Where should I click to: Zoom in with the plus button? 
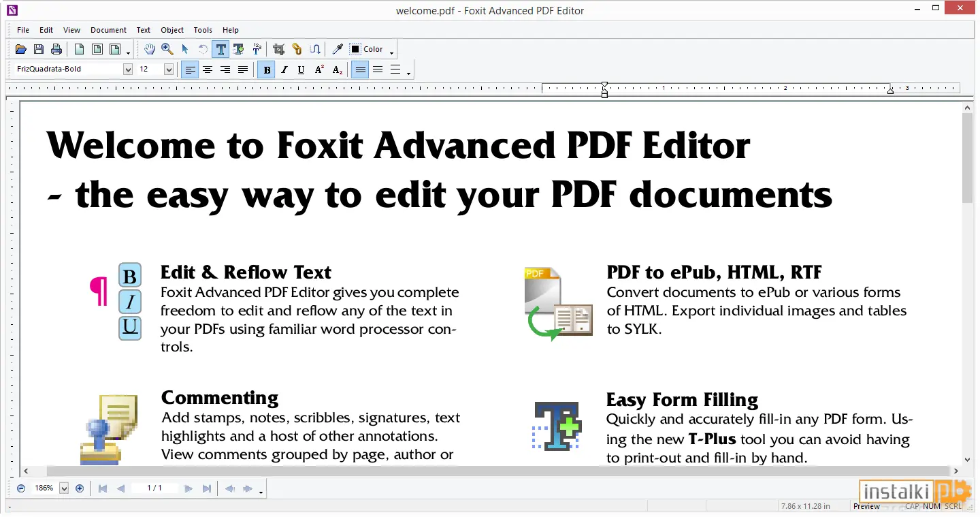tap(80, 488)
